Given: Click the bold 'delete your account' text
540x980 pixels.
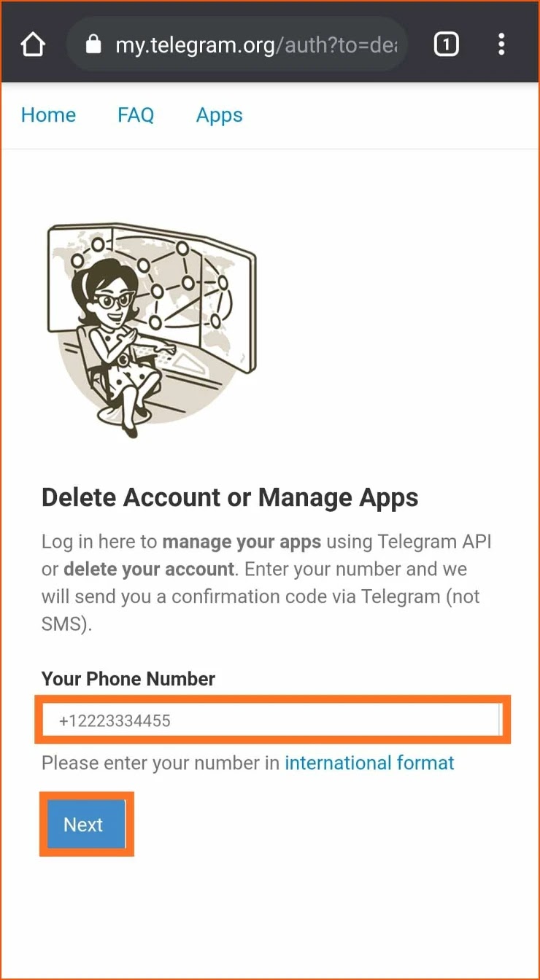Looking at the screenshot, I should [149, 569].
